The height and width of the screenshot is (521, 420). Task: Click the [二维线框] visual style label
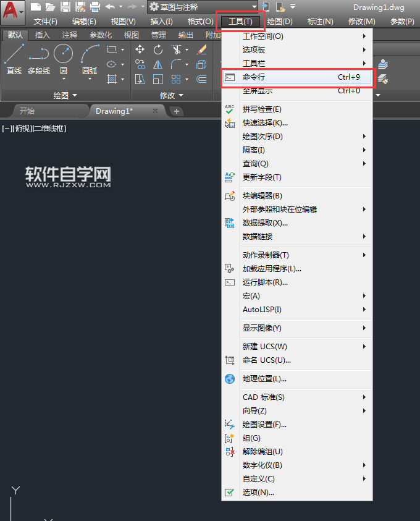pyautogui.click(x=49, y=129)
